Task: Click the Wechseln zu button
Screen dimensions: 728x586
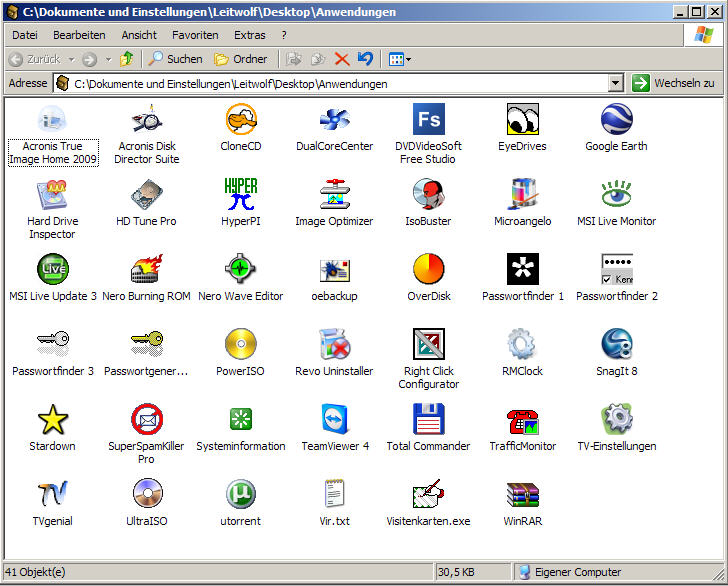Action: click(674, 84)
